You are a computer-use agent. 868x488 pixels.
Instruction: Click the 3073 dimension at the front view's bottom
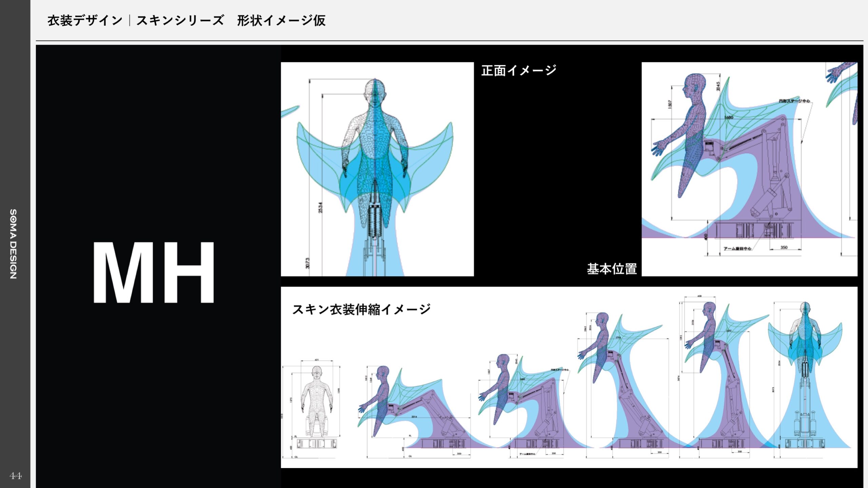pos(308,263)
